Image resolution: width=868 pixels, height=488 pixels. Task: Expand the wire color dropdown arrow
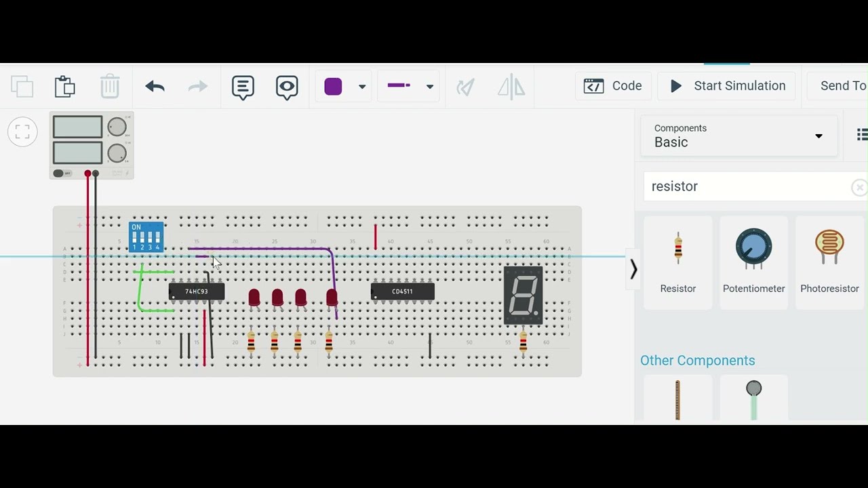362,87
